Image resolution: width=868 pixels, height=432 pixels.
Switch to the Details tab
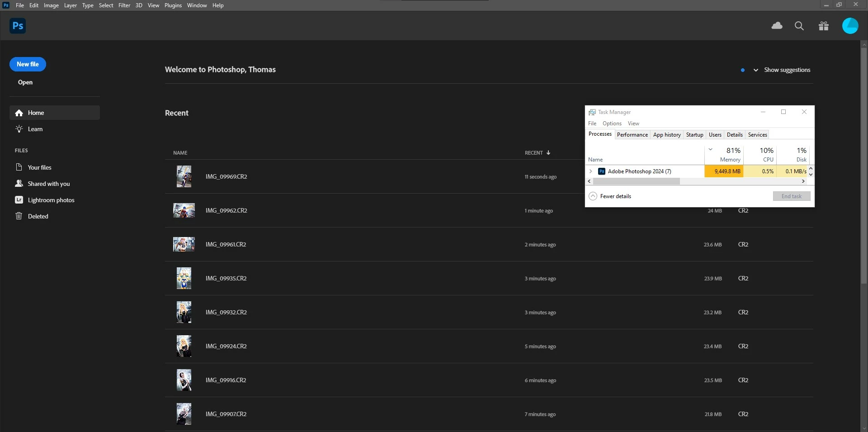(x=735, y=135)
